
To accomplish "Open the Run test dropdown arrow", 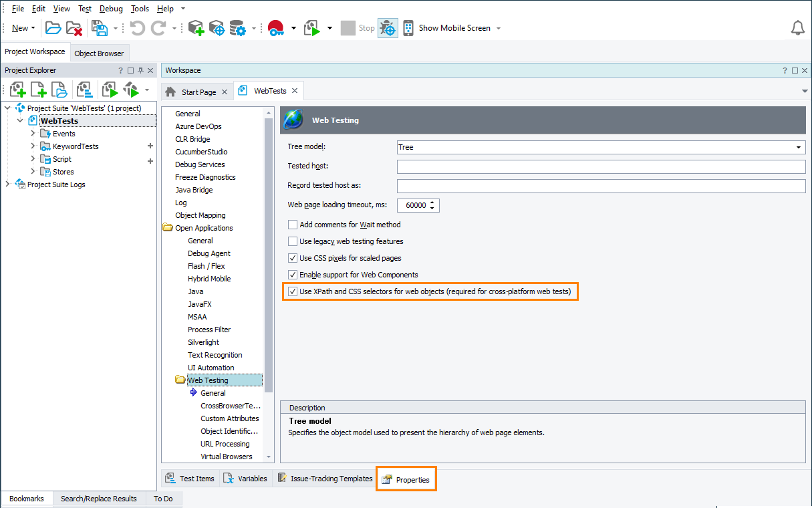I will tap(329, 28).
